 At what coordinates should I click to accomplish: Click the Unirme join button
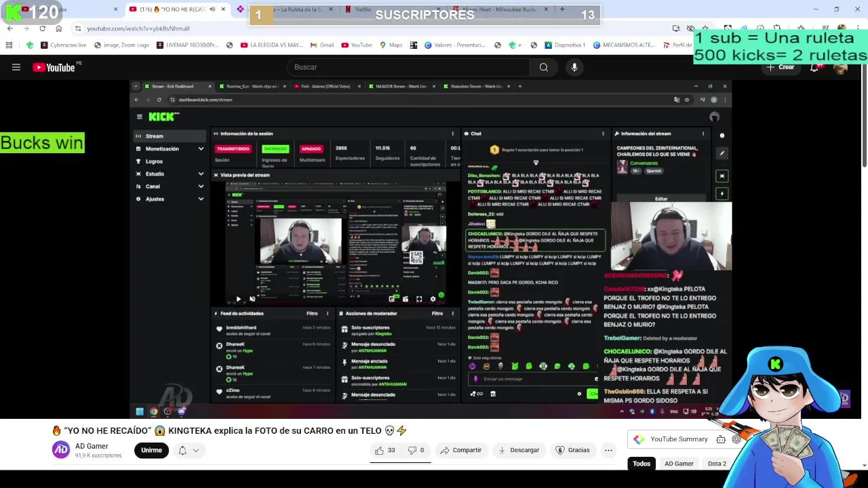click(x=151, y=450)
